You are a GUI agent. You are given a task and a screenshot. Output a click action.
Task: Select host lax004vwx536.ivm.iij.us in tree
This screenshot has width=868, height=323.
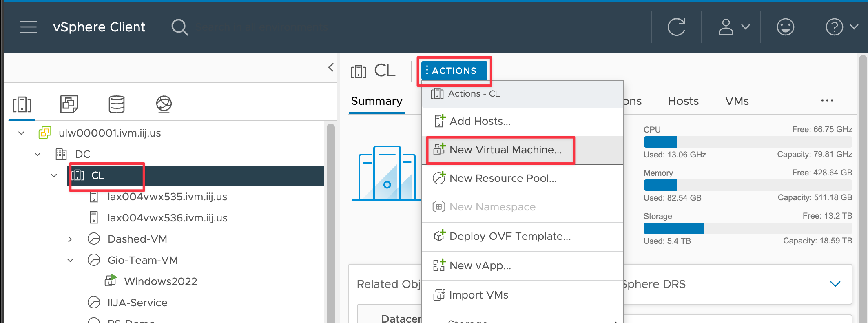coord(167,218)
